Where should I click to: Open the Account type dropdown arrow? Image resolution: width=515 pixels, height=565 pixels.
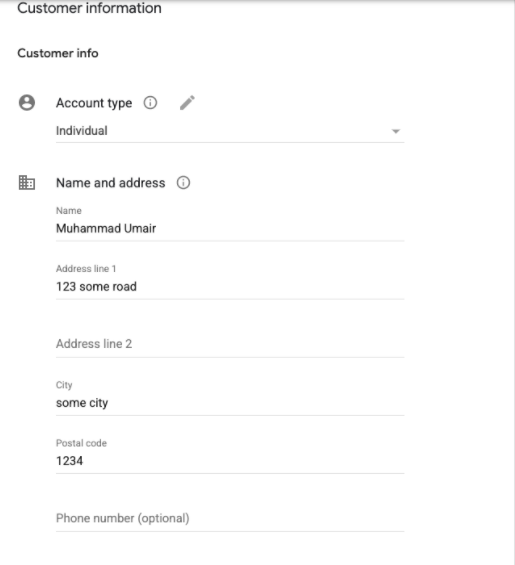(396, 131)
